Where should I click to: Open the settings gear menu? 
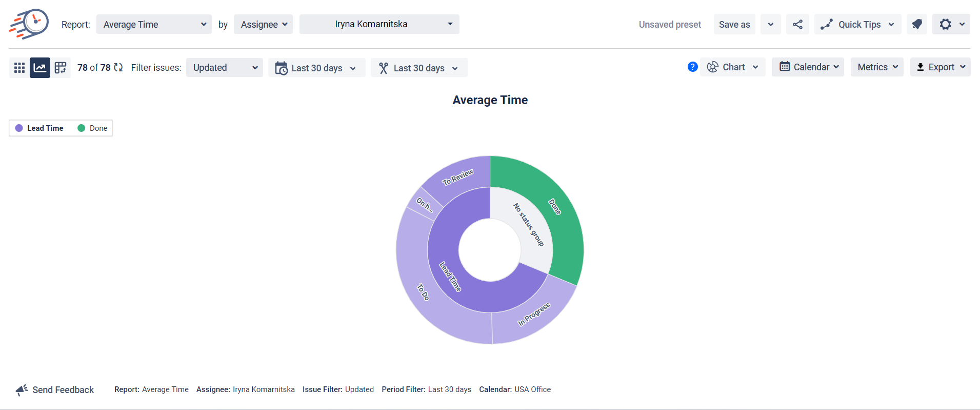pos(951,24)
